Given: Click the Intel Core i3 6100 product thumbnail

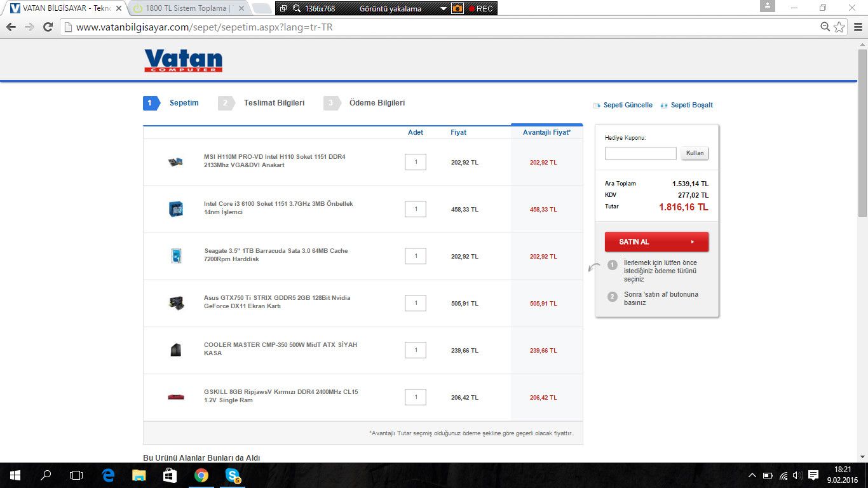Looking at the screenshot, I should [175, 209].
